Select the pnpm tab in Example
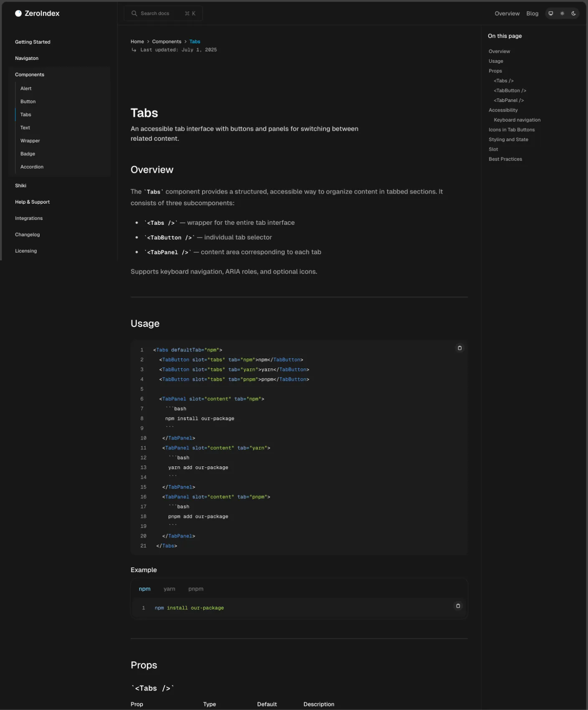 pos(195,589)
